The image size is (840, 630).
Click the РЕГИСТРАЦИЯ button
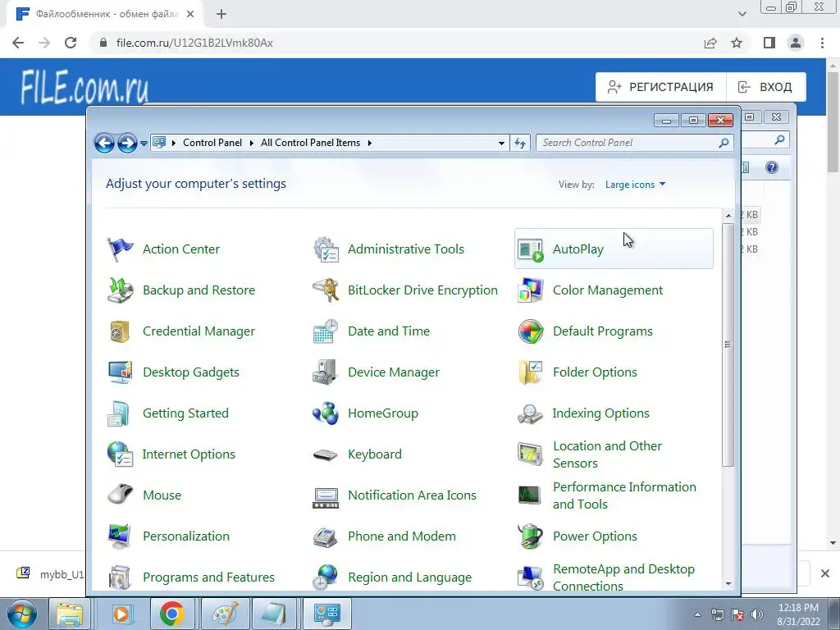click(660, 87)
